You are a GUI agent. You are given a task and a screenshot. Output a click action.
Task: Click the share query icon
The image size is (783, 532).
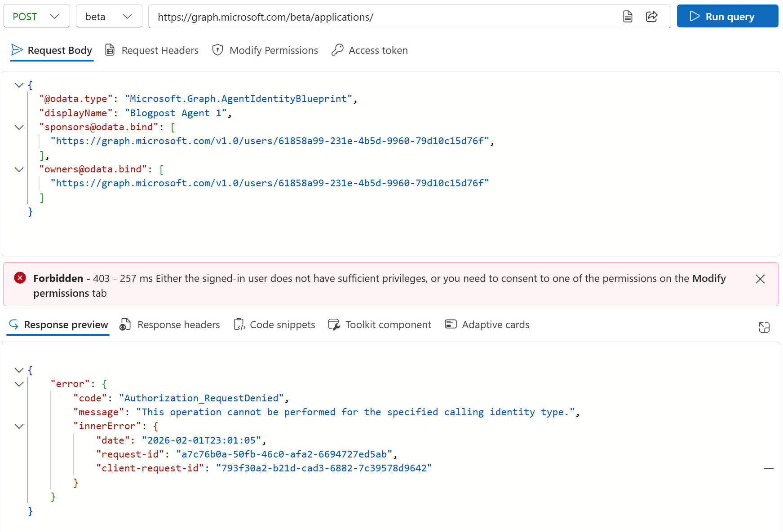(x=651, y=17)
